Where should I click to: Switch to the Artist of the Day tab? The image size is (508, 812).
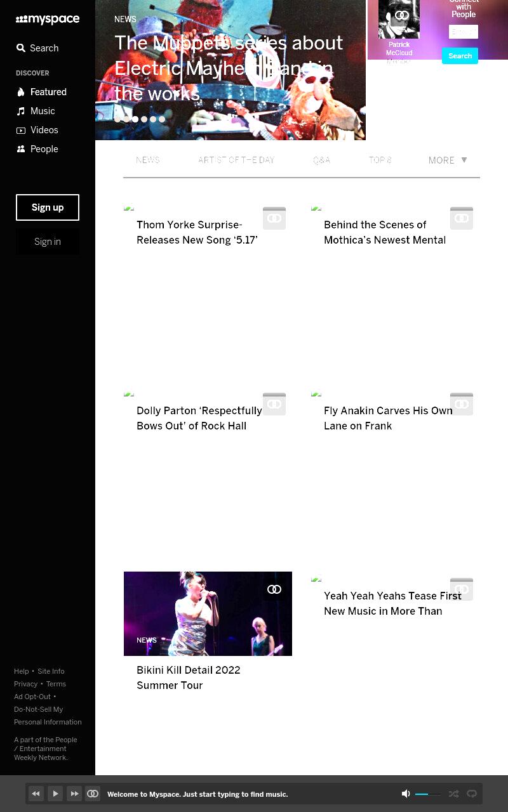pyautogui.click(x=236, y=160)
